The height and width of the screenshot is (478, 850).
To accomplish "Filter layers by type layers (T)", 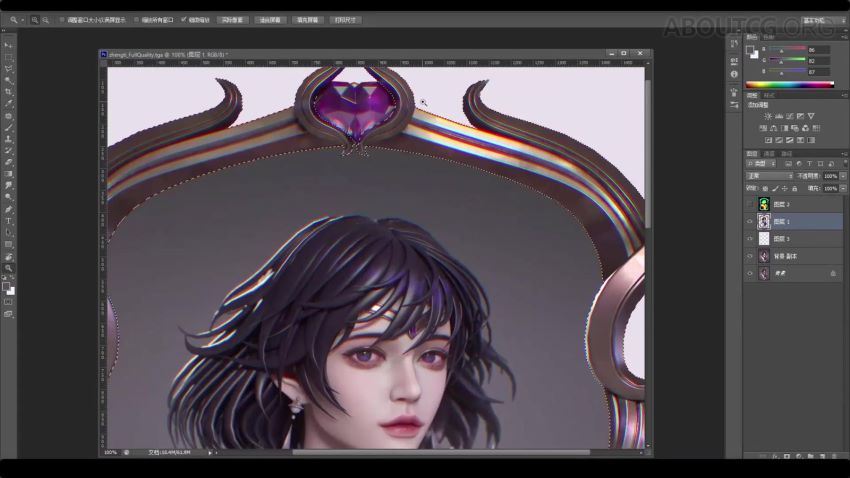I will coord(809,164).
